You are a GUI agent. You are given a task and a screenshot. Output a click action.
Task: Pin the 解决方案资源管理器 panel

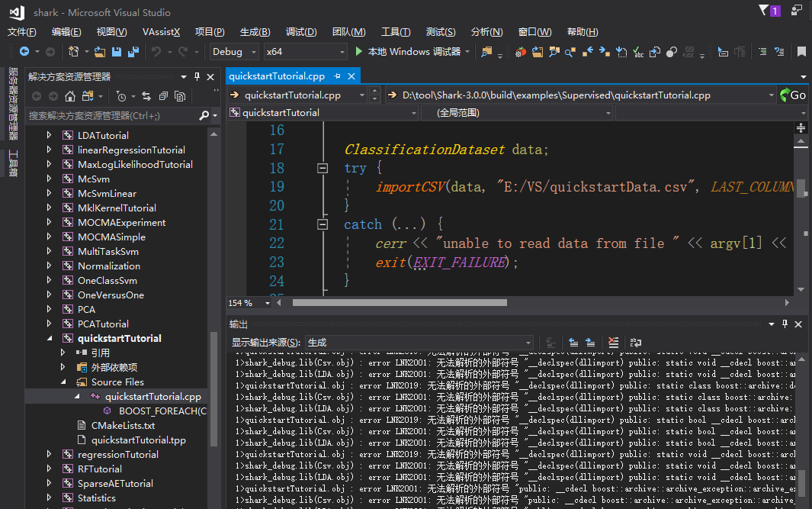196,76
